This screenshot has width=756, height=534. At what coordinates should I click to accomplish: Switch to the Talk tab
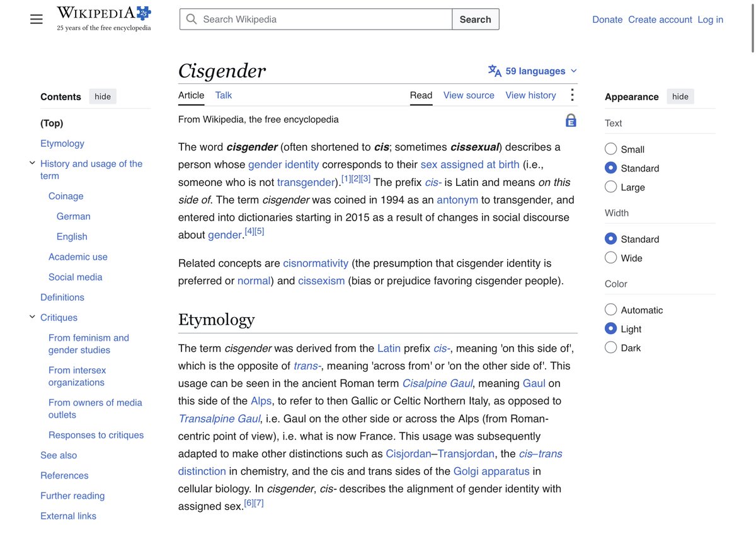[224, 95]
